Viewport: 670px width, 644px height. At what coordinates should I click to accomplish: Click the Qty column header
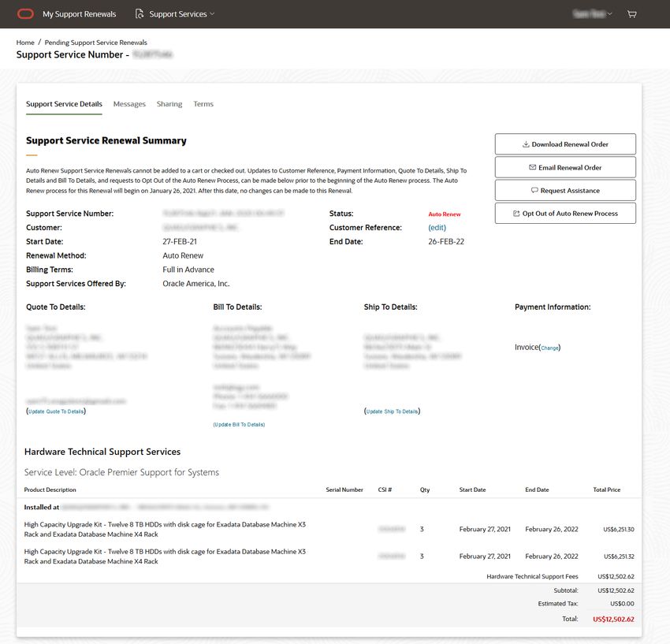pos(425,490)
